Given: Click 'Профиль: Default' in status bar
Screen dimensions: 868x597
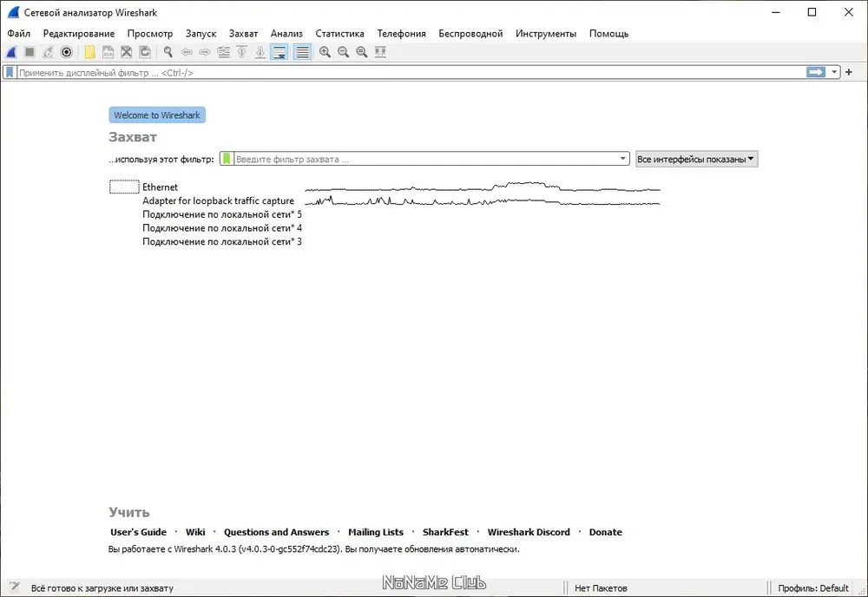Looking at the screenshot, I should [x=813, y=588].
